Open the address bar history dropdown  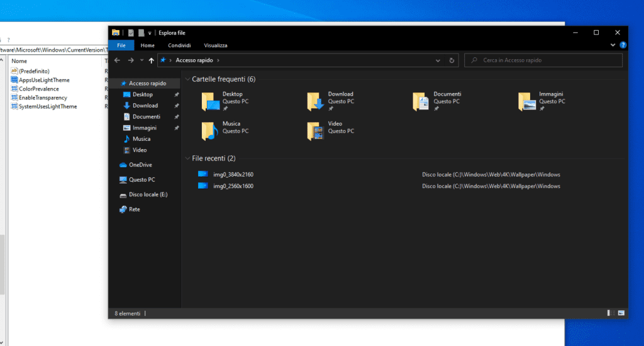point(438,60)
